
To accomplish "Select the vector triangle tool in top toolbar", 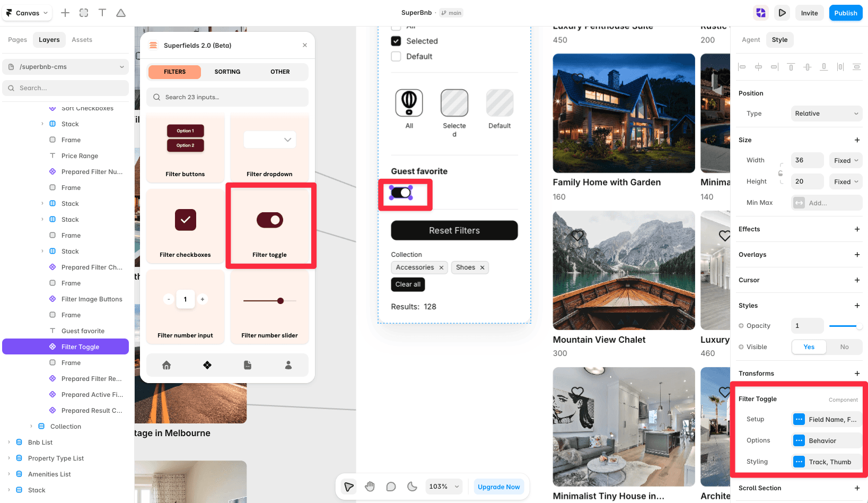I will point(121,13).
